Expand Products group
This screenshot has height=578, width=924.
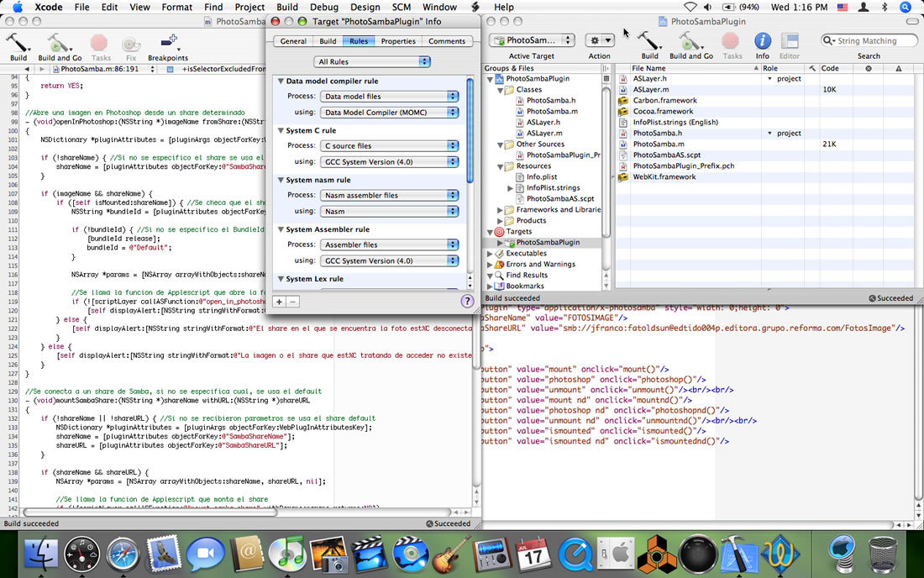500,220
